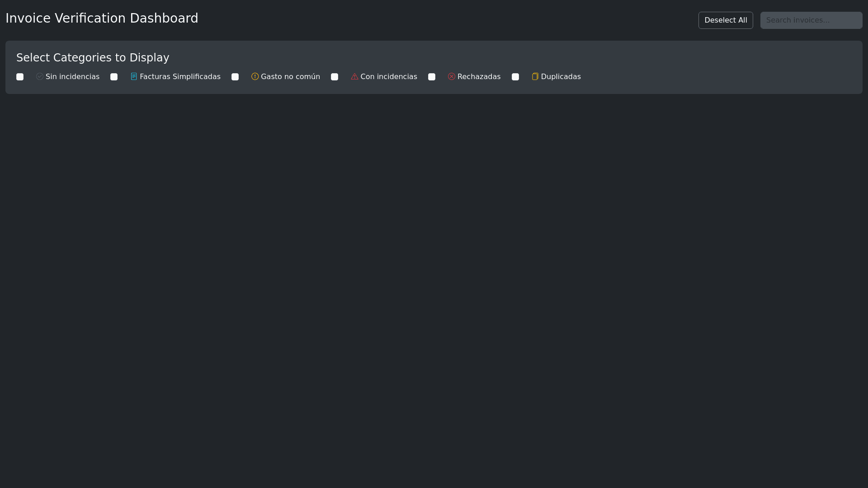The height and width of the screenshot is (488, 868).
Task: Click the Con incidencias label text
Action: click(389, 77)
